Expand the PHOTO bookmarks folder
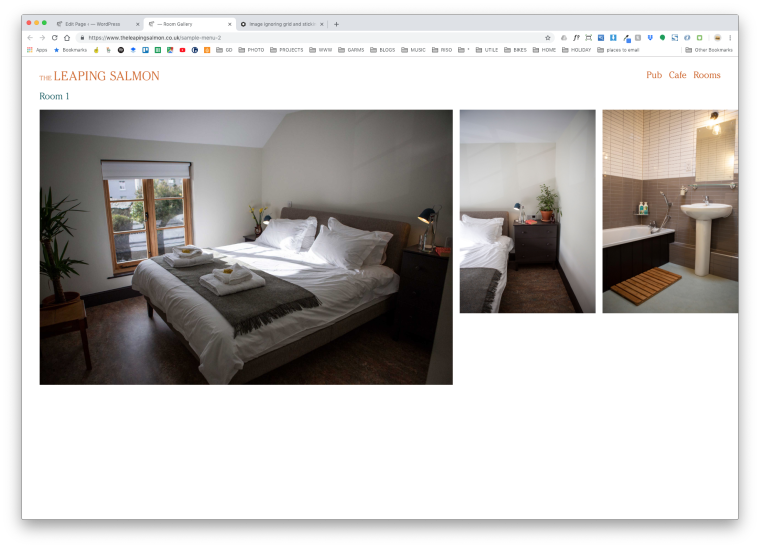Screen dimensions: 760x548 [x=252, y=49]
